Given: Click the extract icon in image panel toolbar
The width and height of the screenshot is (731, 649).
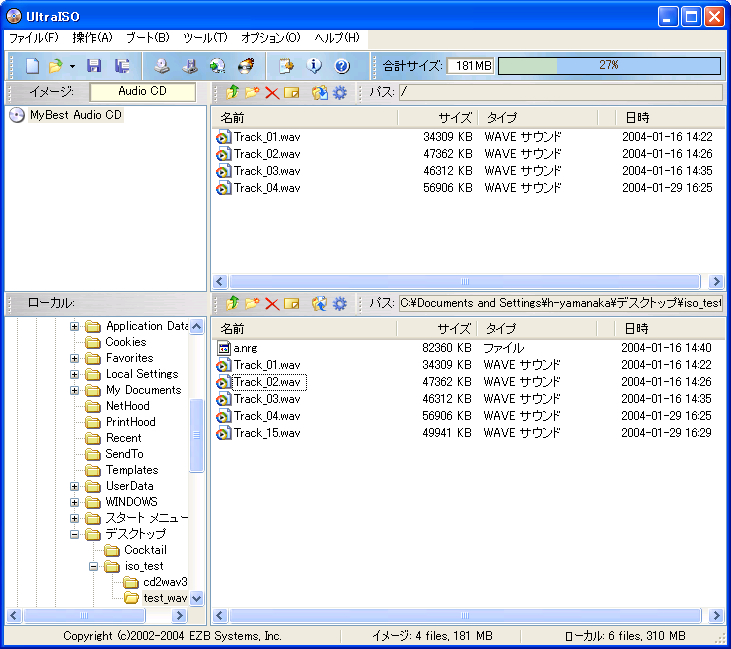Looking at the screenshot, I should [x=319, y=93].
